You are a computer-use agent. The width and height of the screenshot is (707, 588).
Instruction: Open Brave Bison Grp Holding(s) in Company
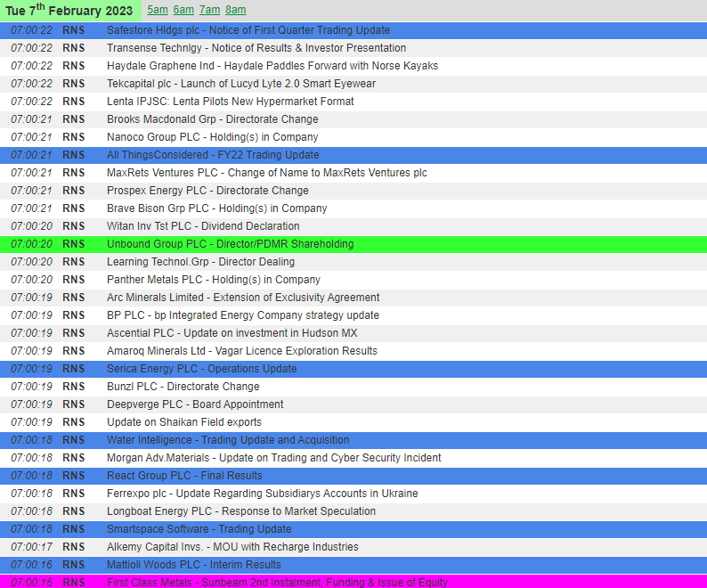click(217, 208)
